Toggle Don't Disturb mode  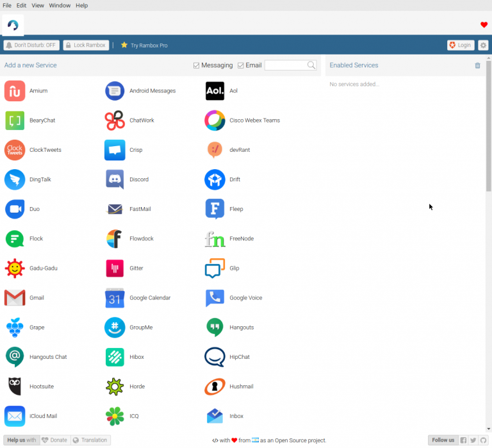31,46
